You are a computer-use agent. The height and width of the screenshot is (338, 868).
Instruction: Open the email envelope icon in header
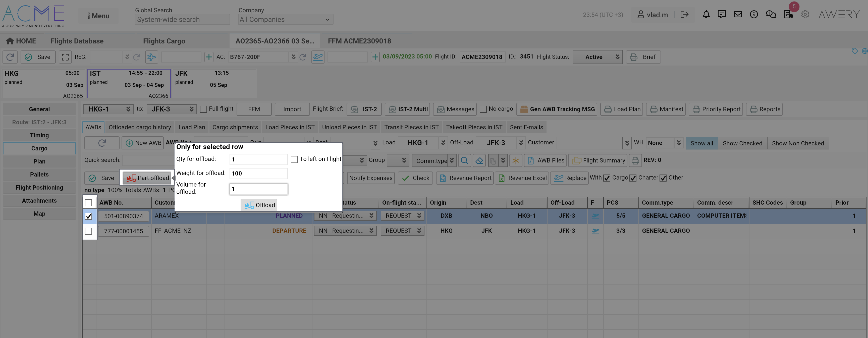(x=738, y=15)
